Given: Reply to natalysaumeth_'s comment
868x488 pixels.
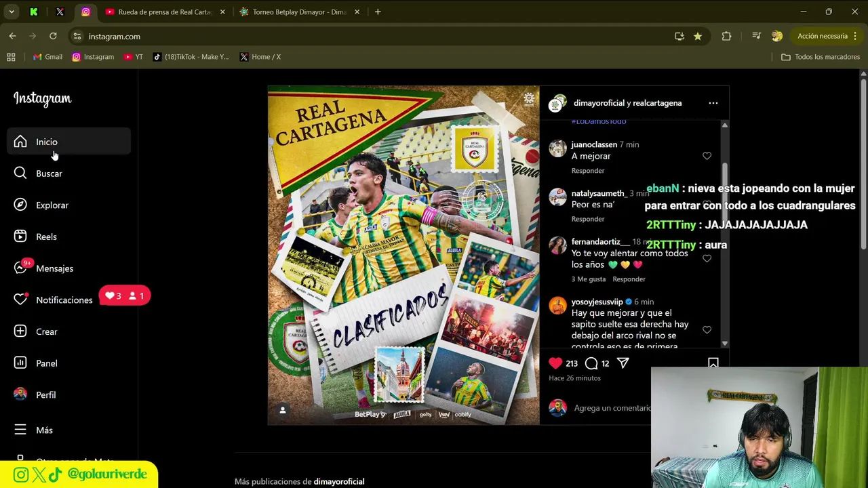Looking at the screenshot, I should [x=588, y=219].
